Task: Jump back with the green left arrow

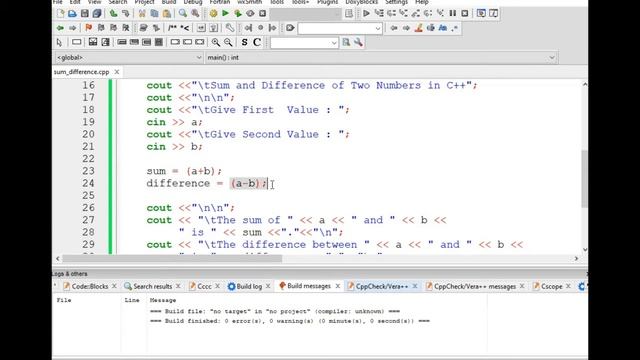Action: coord(60,28)
